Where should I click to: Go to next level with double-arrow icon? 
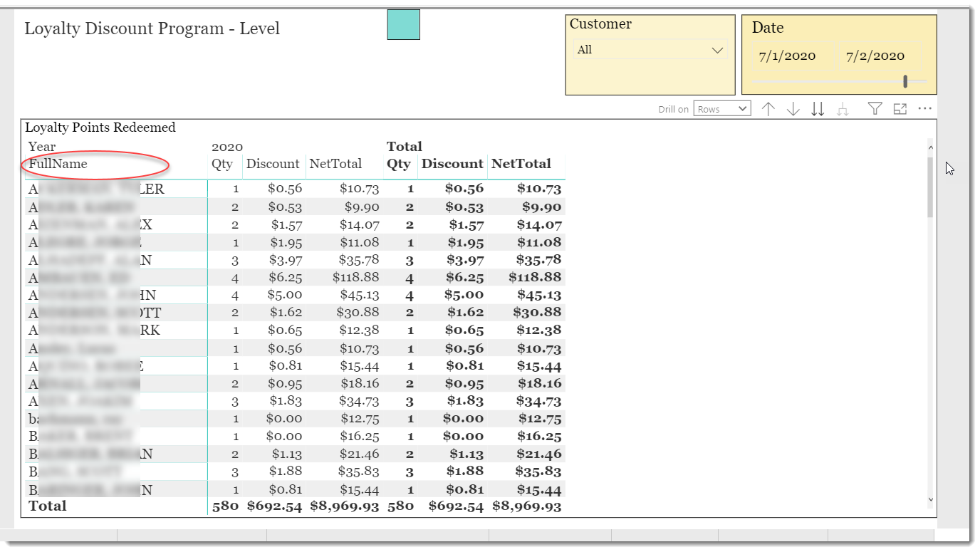tap(818, 109)
